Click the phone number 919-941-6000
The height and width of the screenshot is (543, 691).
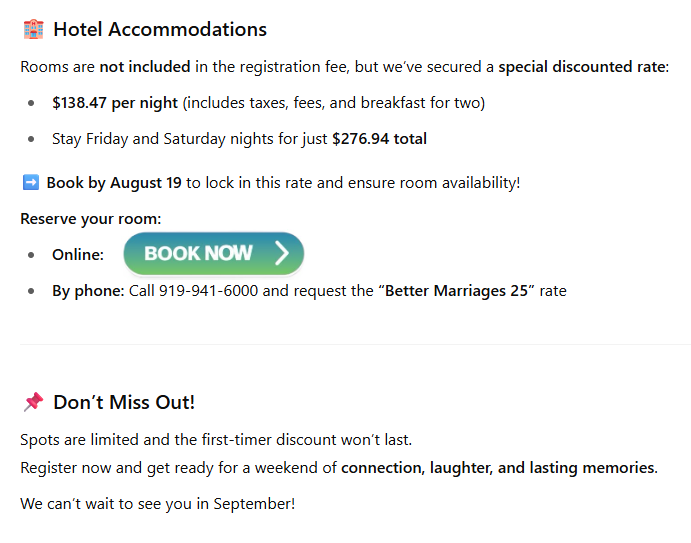(208, 291)
